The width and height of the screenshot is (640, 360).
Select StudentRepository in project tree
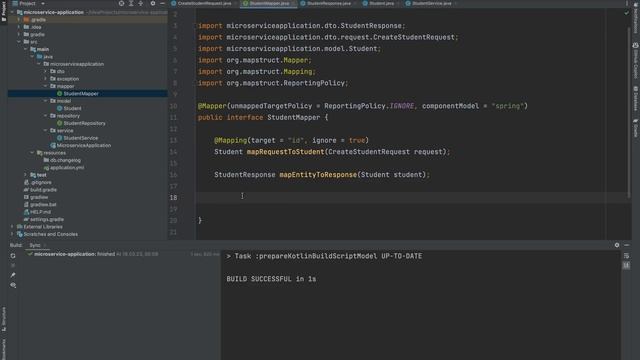tap(81, 123)
